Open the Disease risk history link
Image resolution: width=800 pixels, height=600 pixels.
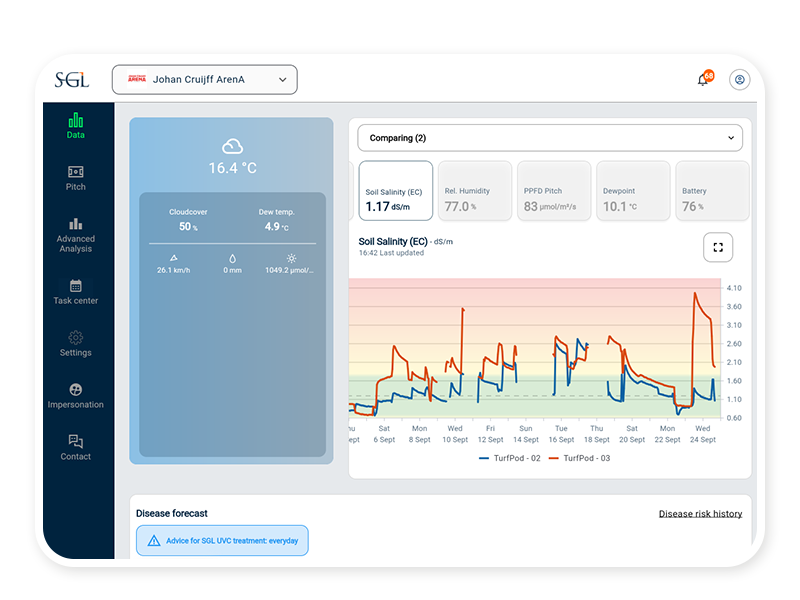tap(700, 514)
